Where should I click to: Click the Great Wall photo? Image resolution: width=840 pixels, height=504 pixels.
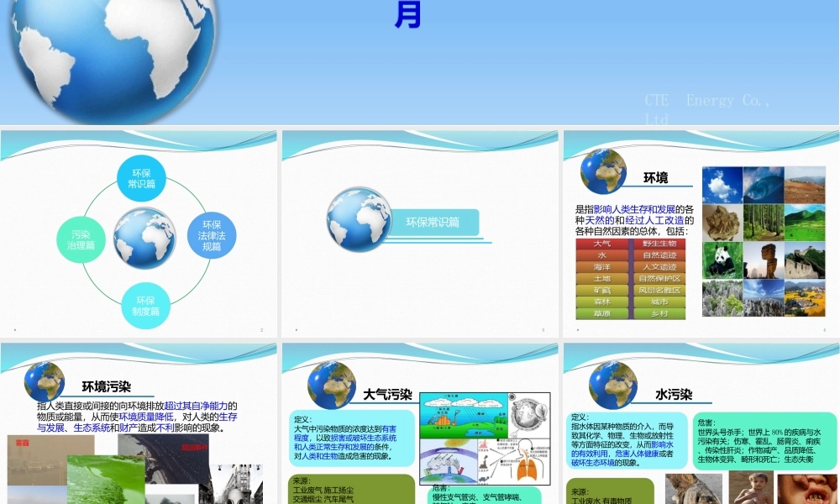(805, 260)
